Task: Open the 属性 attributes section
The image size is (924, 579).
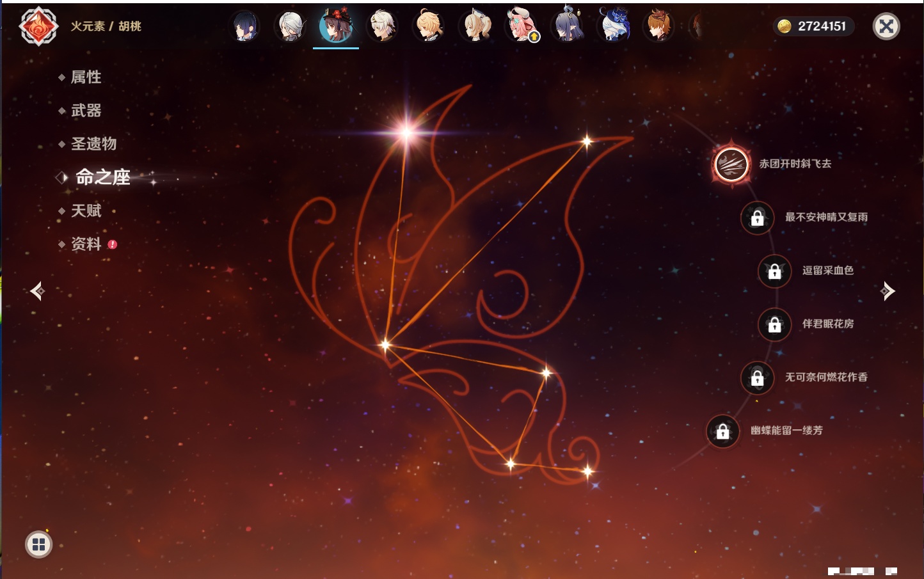Action: pos(86,77)
